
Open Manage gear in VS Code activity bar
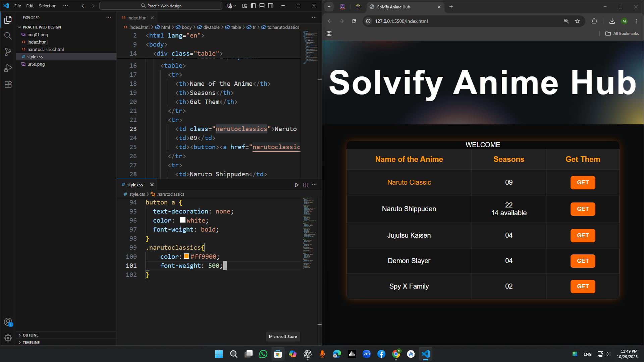point(8,338)
